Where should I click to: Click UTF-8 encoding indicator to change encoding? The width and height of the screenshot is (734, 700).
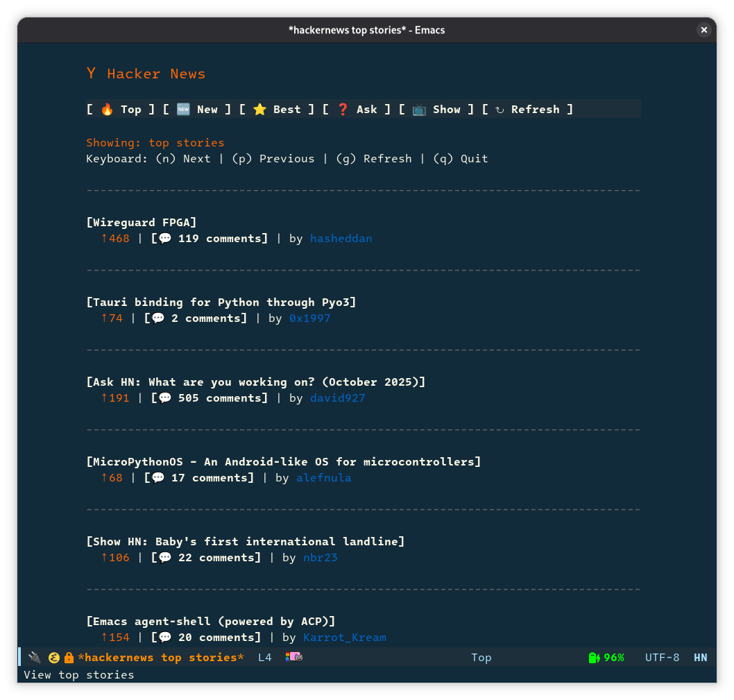[662, 657]
